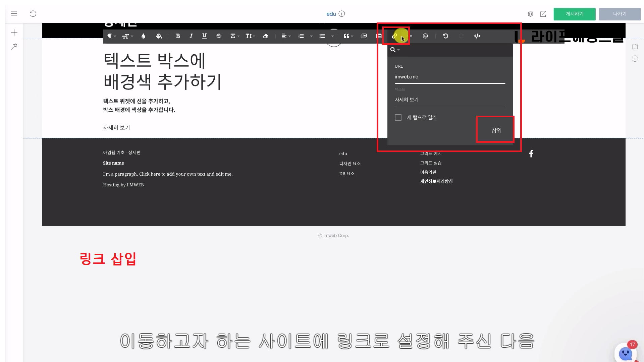This screenshot has height=362, width=644.
Task: Click the clear formatting eraser icon
Action: 265,36
